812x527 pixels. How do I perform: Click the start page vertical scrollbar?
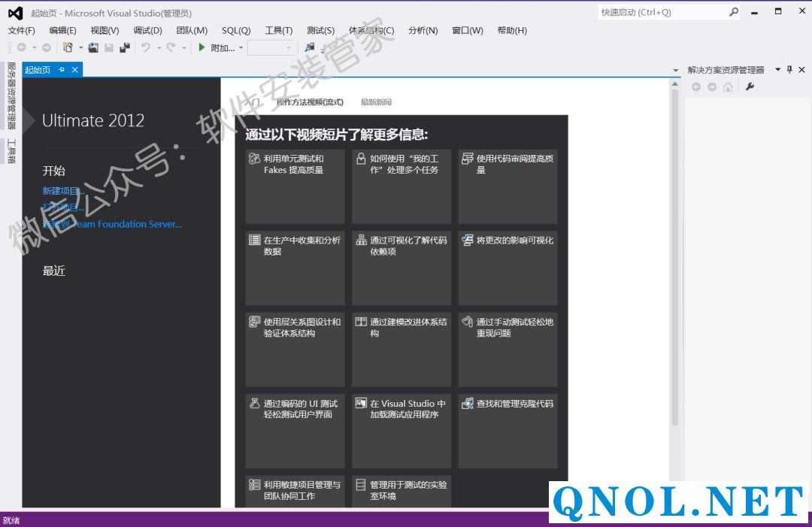pyautogui.click(x=674, y=263)
